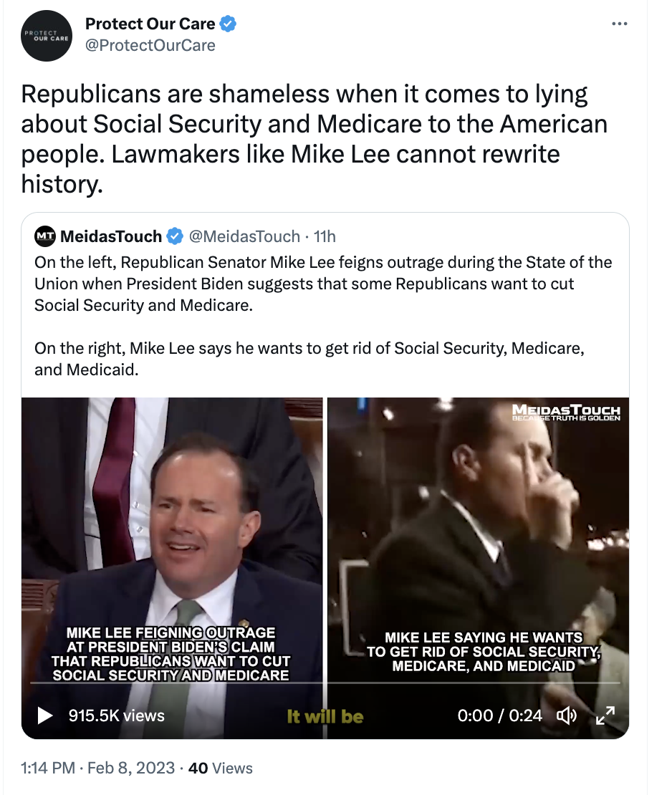
Task: Click the video progress bar
Action: [325, 683]
